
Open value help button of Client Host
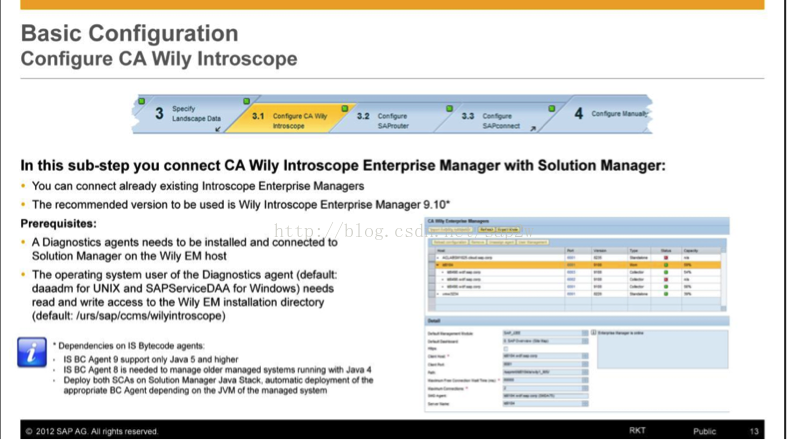(585, 356)
